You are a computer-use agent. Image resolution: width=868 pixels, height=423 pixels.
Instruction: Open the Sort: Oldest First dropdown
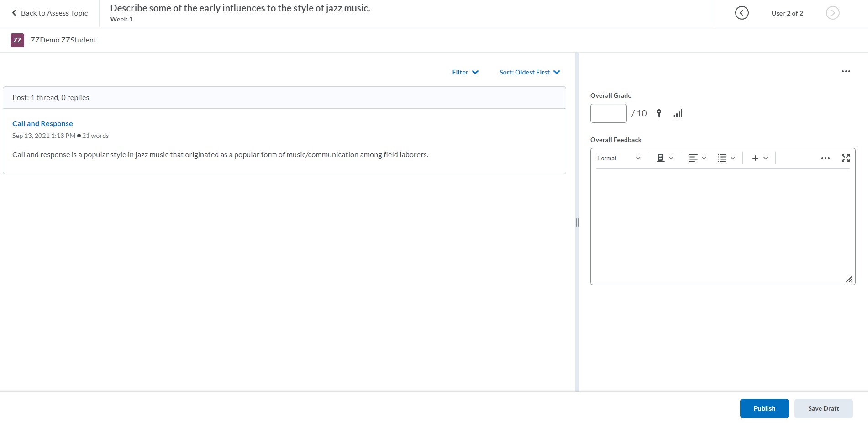tap(529, 72)
